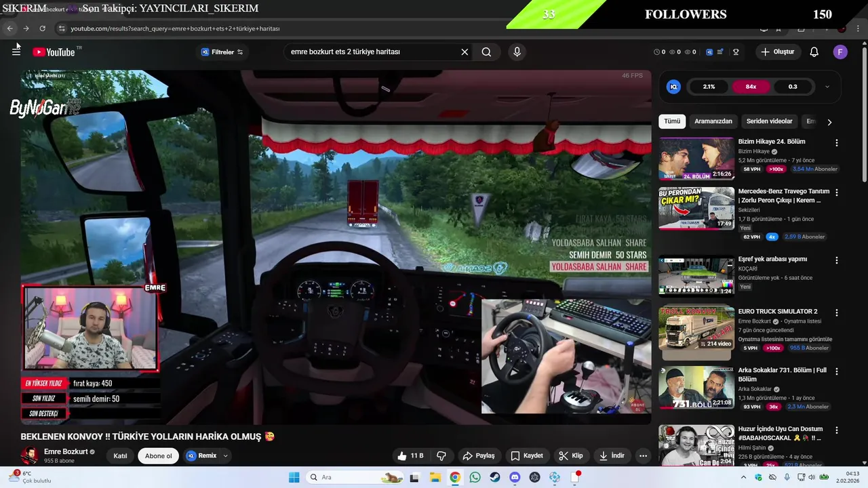Go to the YouTube home logo
The width and height of the screenshot is (868, 488).
point(54,52)
